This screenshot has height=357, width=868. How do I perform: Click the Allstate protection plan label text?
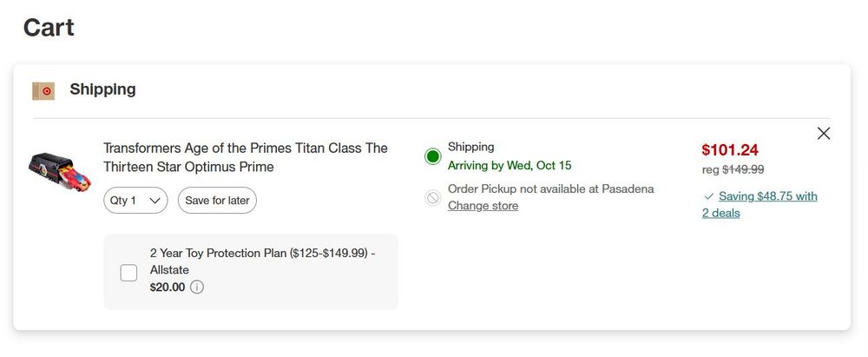[262, 261]
